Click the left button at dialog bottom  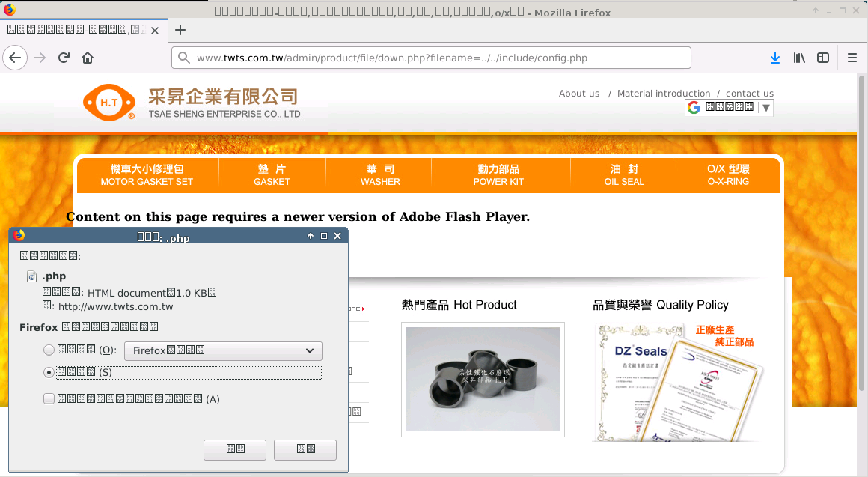click(x=235, y=450)
